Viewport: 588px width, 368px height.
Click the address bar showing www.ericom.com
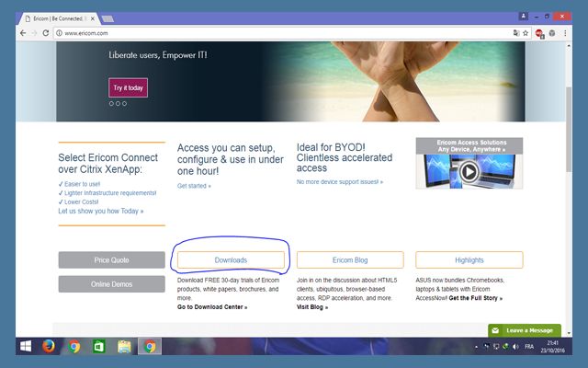click(x=276, y=33)
